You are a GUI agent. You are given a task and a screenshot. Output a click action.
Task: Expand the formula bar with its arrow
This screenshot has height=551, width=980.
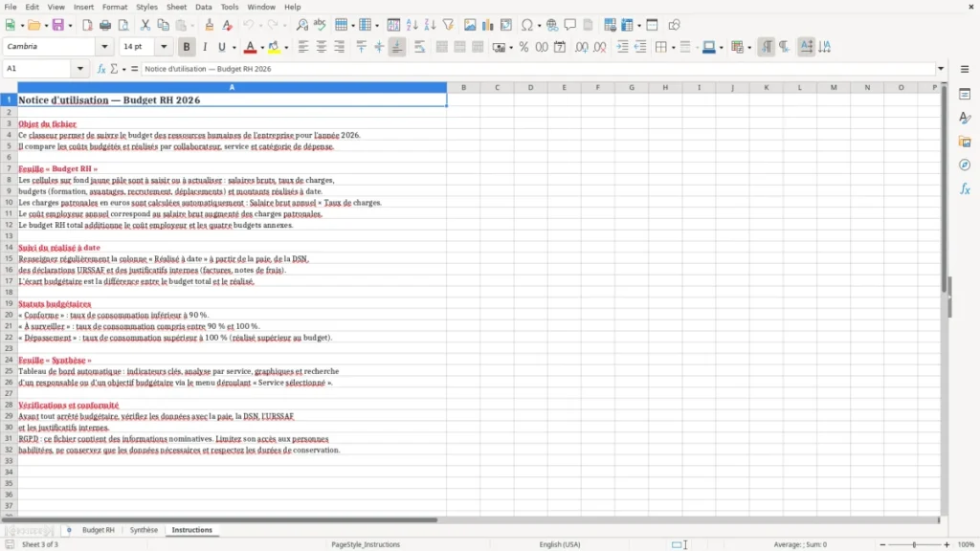tap(941, 69)
